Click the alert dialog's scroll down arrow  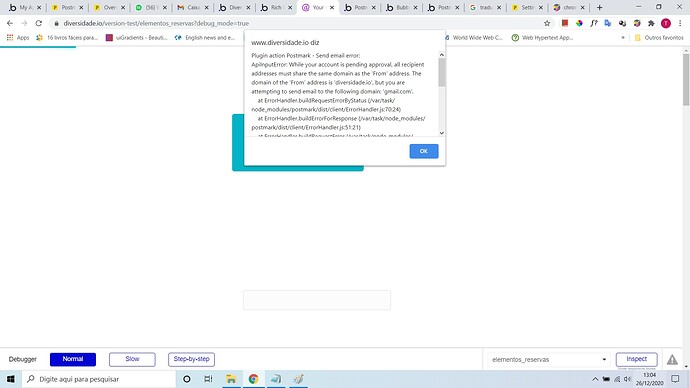pos(442,133)
